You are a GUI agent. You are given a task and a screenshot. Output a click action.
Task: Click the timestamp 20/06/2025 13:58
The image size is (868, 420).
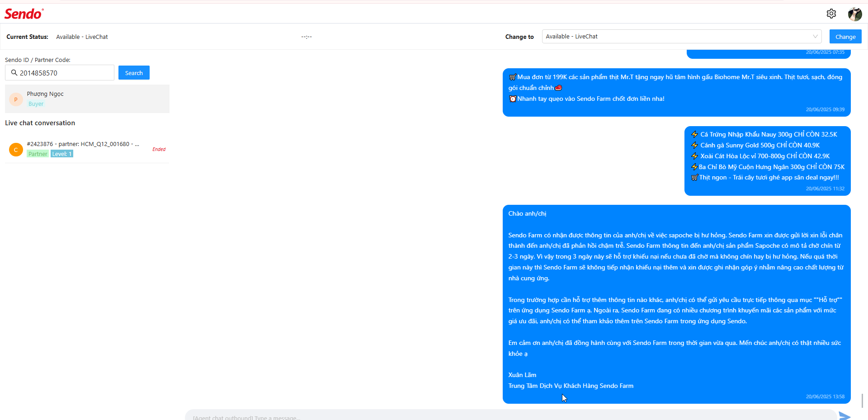[825, 396]
